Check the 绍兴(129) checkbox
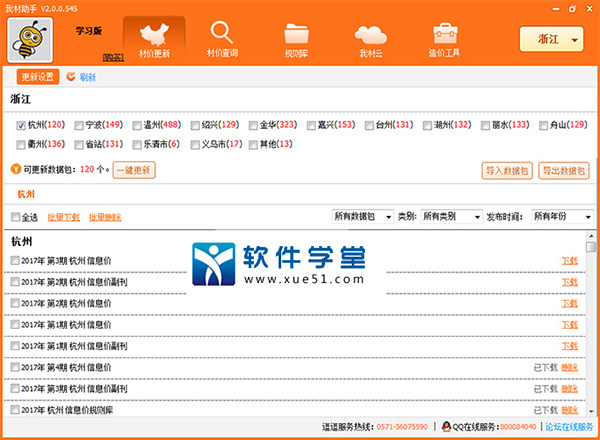 (x=195, y=125)
